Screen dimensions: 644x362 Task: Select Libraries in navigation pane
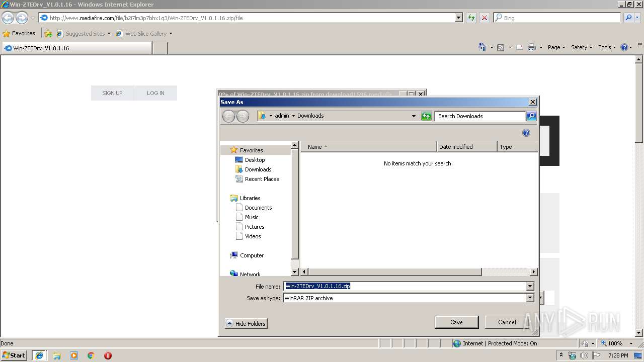point(250,198)
